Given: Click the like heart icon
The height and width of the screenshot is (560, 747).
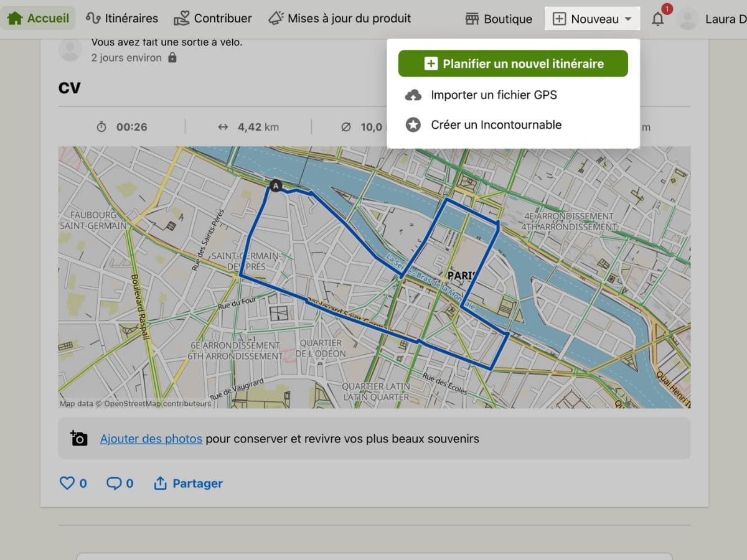Looking at the screenshot, I should click(x=67, y=483).
